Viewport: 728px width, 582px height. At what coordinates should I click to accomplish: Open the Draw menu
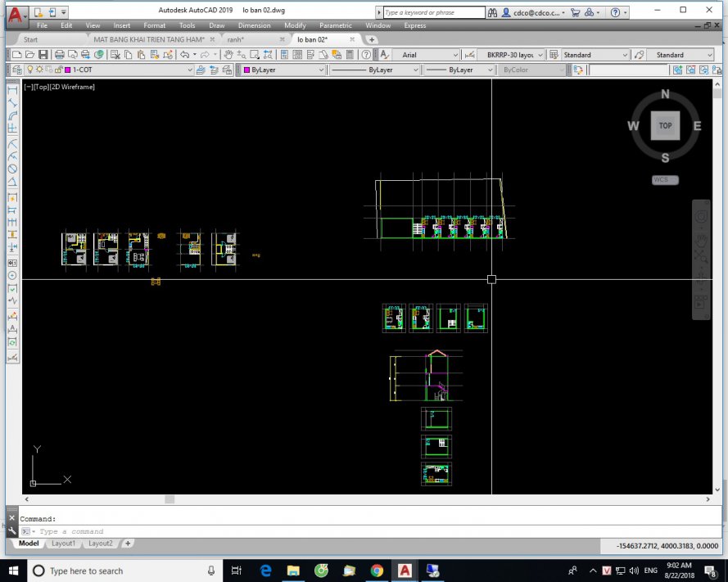point(217,25)
